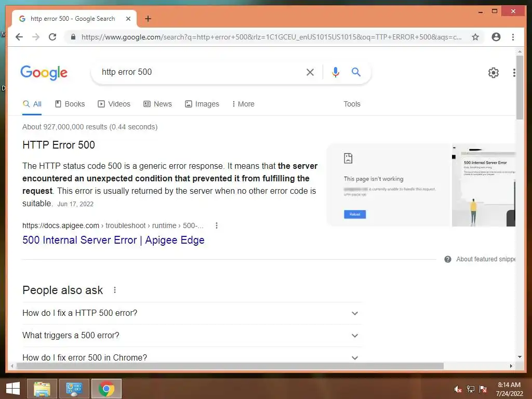532x399 pixels.
Task: Click the scroll-left arrow of horizontal scrollbar
Action: click(12, 366)
